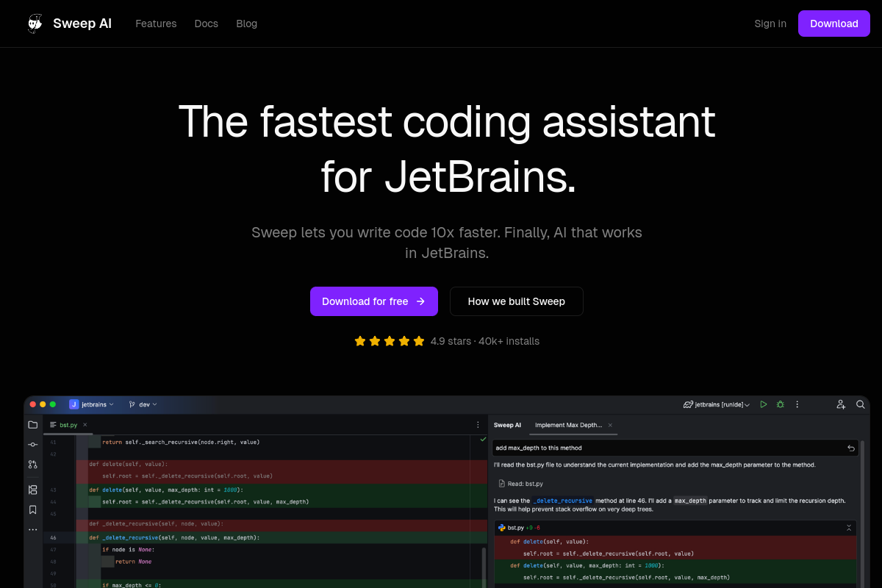The image size is (882, 588).
Task: Open the Structure tool window icon
Action: [x=32, y=490]
